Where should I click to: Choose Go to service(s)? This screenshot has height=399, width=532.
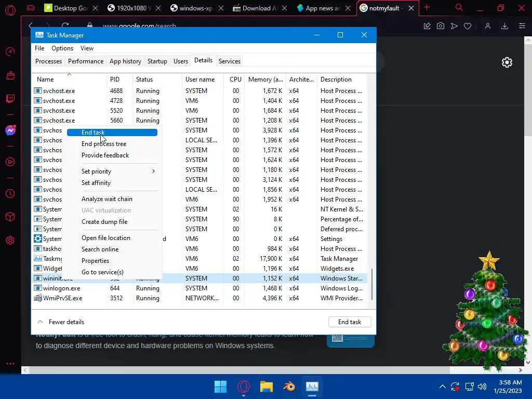(102, 272)
